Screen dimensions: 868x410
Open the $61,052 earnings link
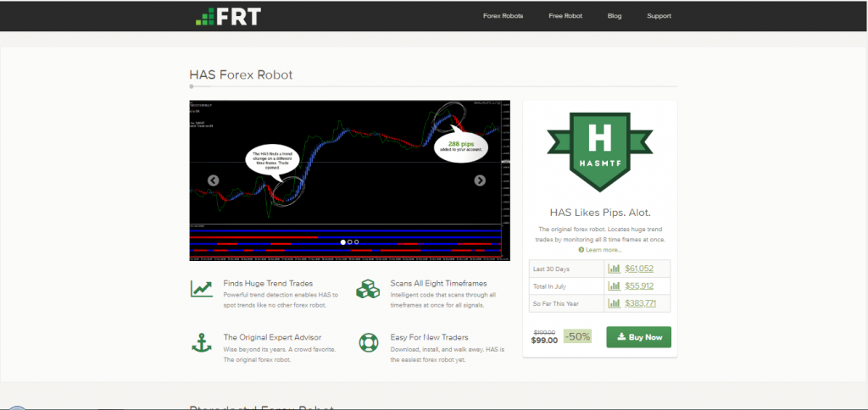[639, 269]
